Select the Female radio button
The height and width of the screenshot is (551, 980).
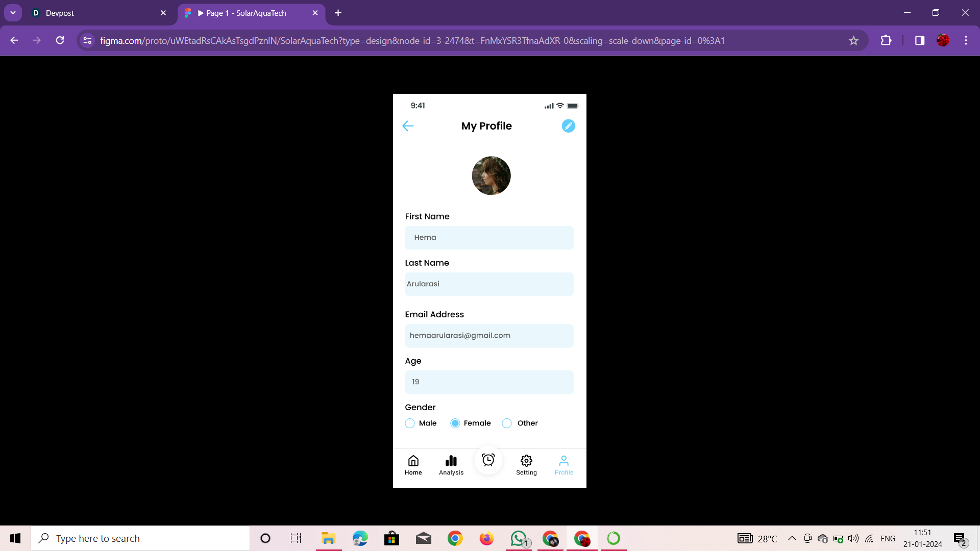455,423
